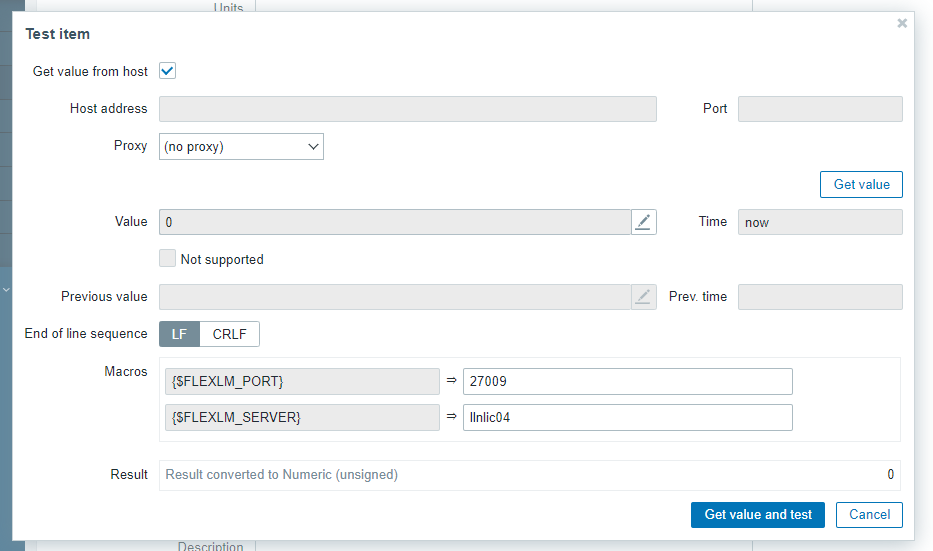Click into the Port field

820,109
